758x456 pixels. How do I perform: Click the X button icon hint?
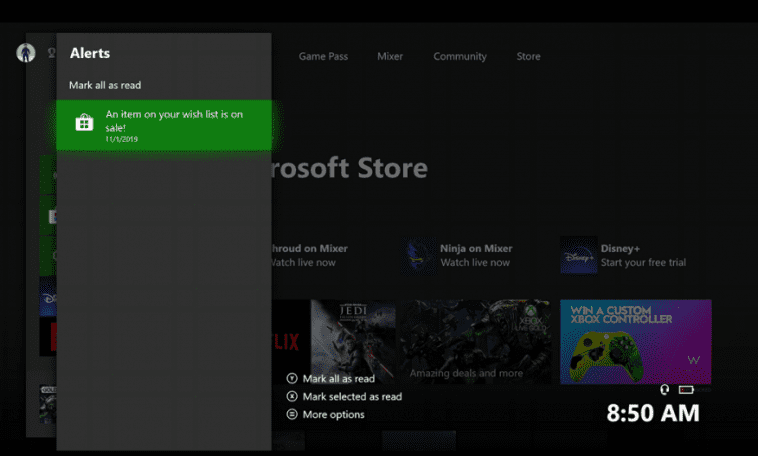click(x=292, y=397)
